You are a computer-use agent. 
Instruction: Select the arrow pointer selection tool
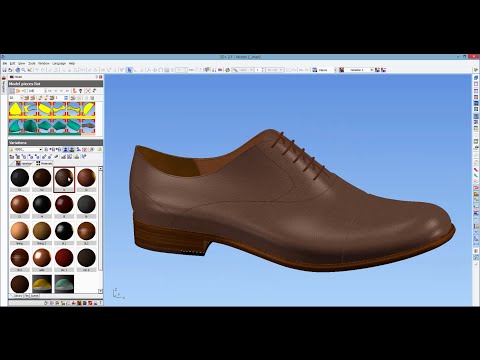[129, 70]
